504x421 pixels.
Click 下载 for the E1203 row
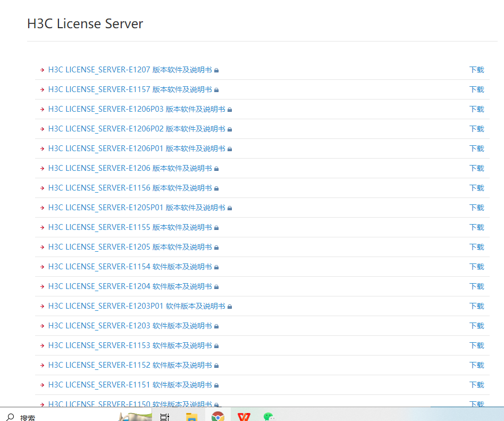coord(477,326)
